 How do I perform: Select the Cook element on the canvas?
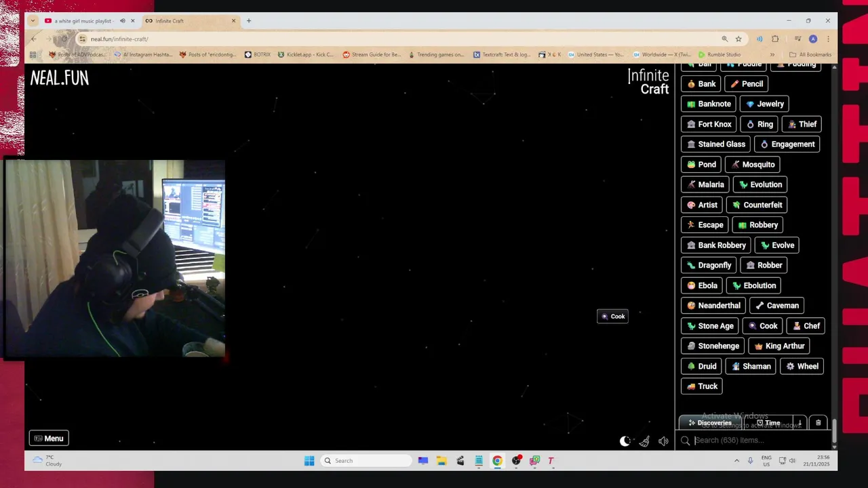point(612,317)
